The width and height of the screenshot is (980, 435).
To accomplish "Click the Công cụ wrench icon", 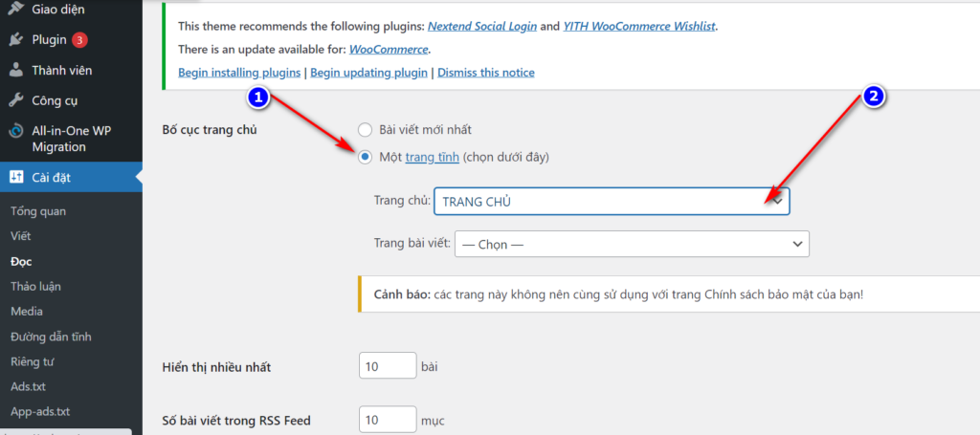I will (x=16, y=100).
